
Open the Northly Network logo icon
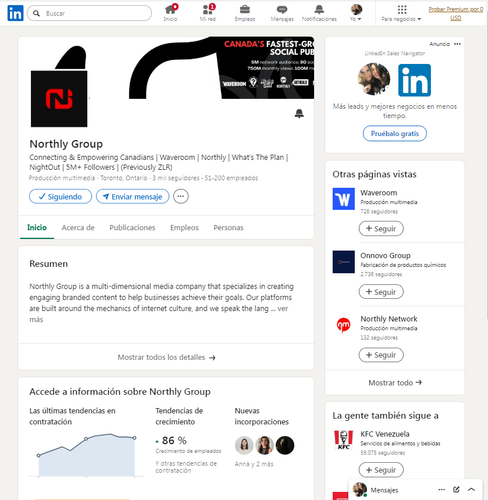(x=344, y=325)
